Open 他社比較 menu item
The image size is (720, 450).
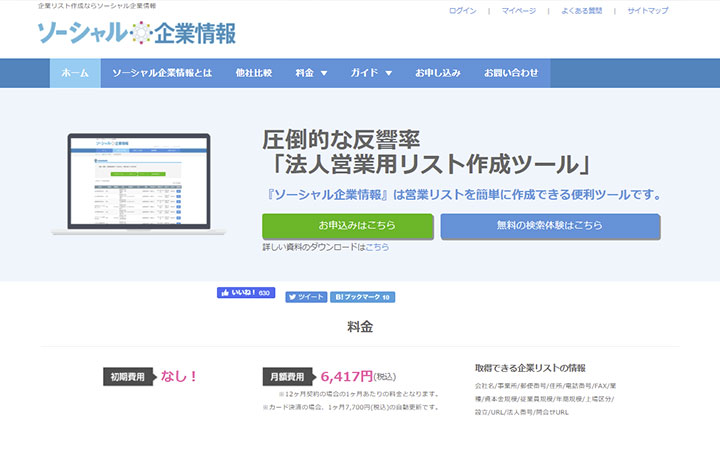253,73
